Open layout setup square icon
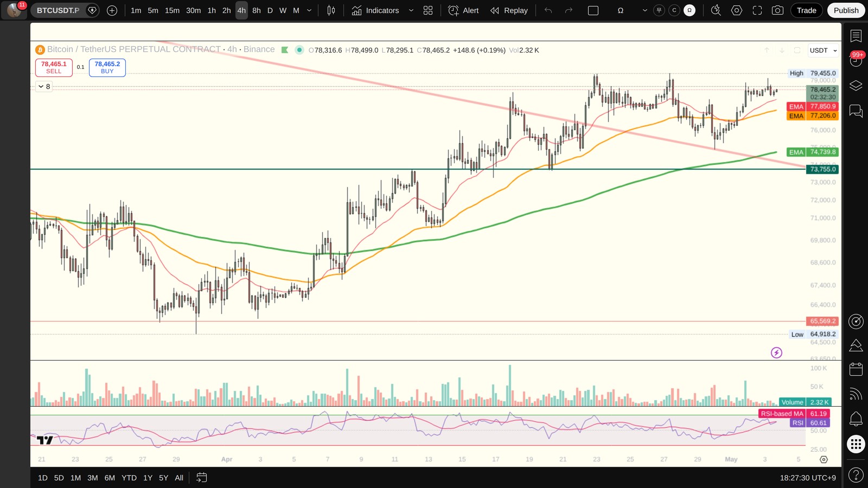Viewport: 868px width, 488px height. click(593, 10)
